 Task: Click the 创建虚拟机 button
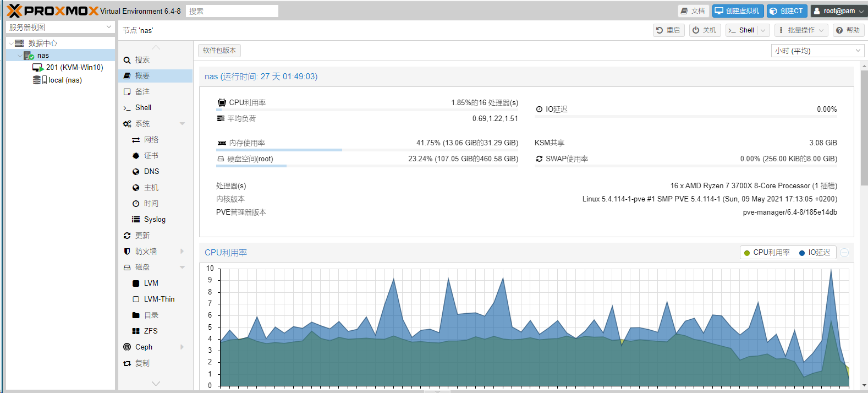(x=738, y=11)
